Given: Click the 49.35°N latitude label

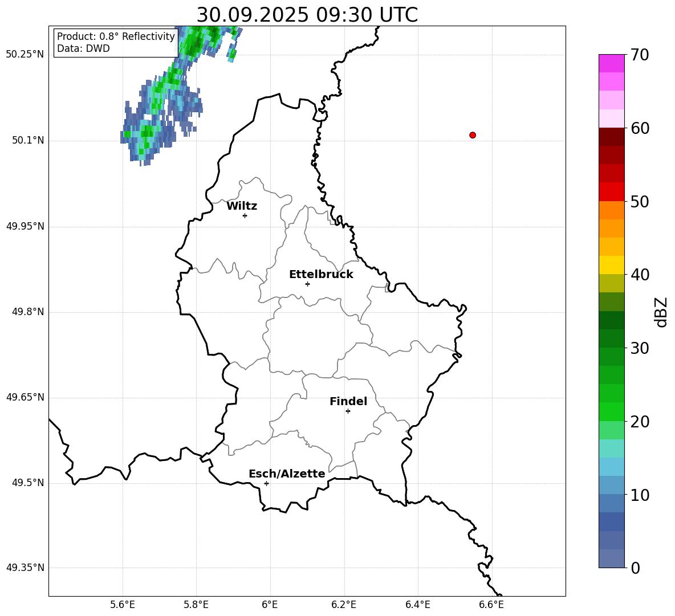Looking at the screenshot, I should tap(25, 568).
